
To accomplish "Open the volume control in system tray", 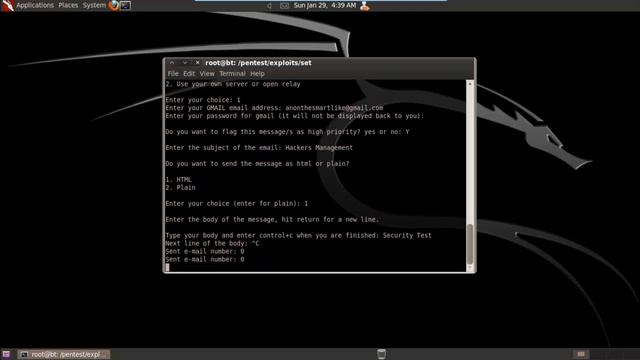I will (x=269, y=6).
